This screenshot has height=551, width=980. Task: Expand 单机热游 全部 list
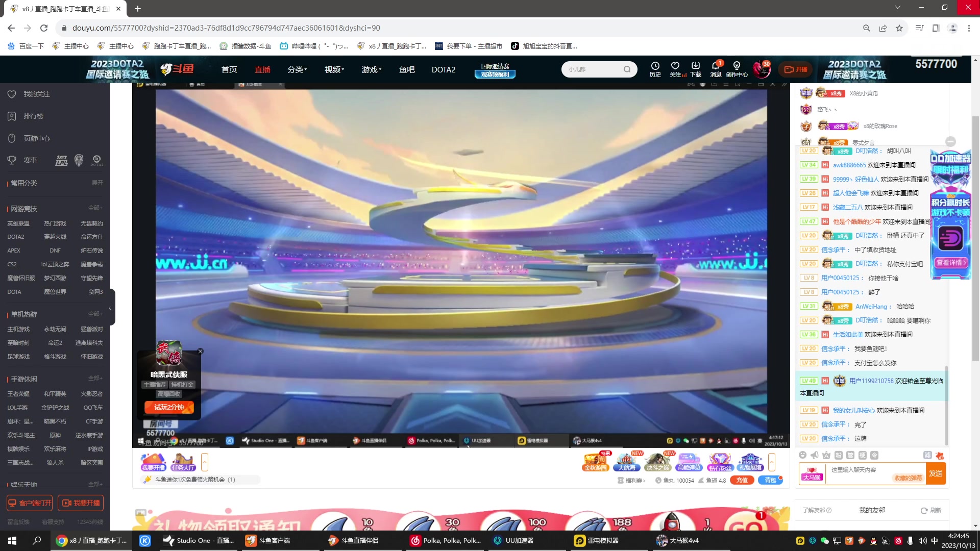click(x=95, y=314)
